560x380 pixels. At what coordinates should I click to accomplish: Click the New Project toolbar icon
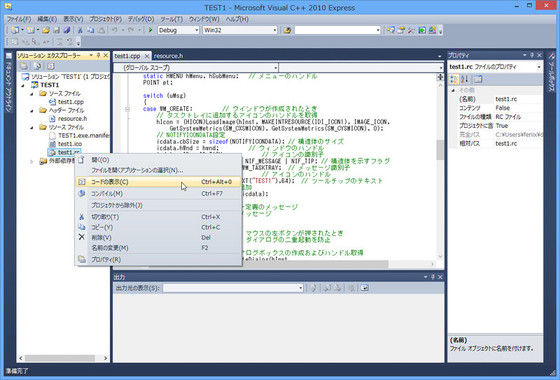(15, 30)
